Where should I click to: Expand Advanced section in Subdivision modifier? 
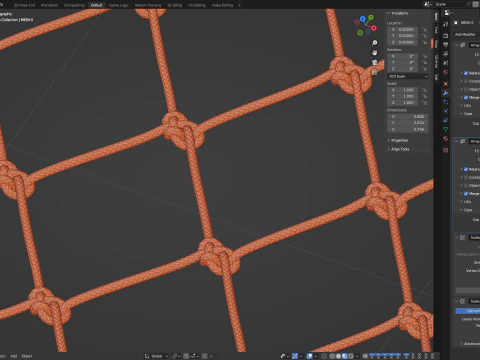[x=470, y=343]
